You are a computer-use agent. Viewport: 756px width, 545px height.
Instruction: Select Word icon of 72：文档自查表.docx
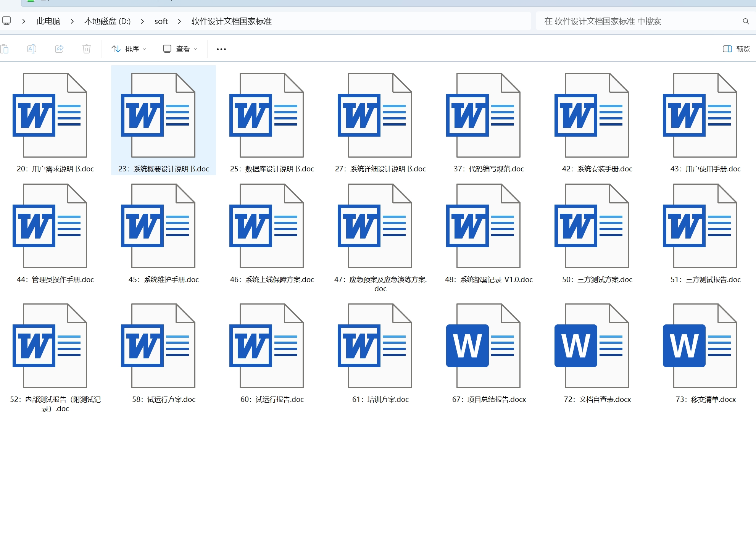tap(592, 346)
